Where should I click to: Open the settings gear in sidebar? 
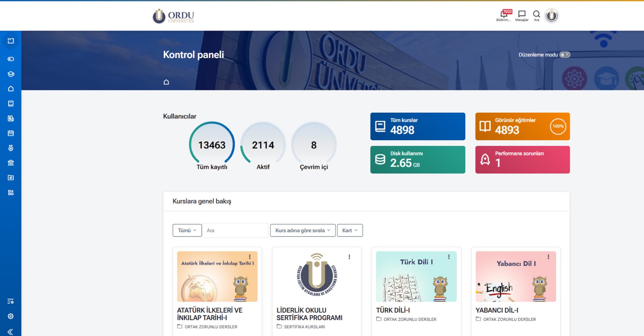pyautogui.click(x=11, y=316)
